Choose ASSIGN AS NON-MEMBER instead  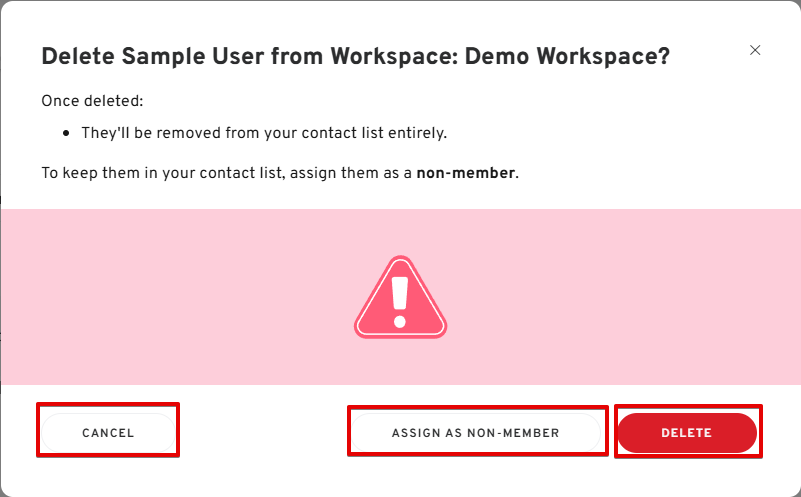pos(476,433)
